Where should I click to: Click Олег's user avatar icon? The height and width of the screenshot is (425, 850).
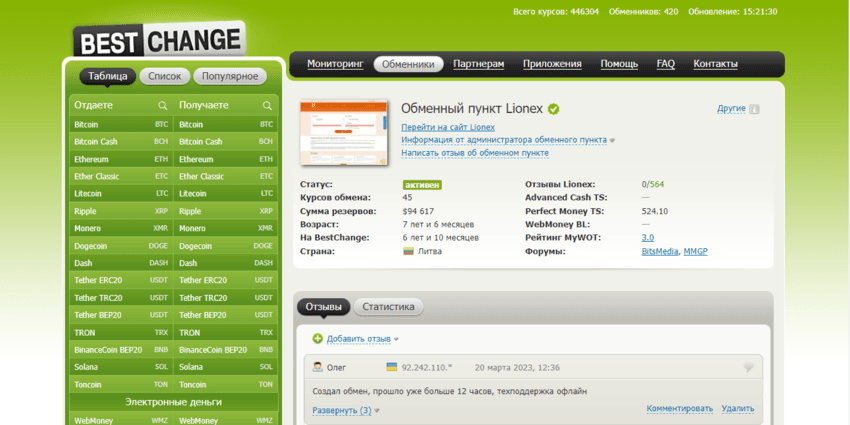pyautogui.click(x=317, y=368)
